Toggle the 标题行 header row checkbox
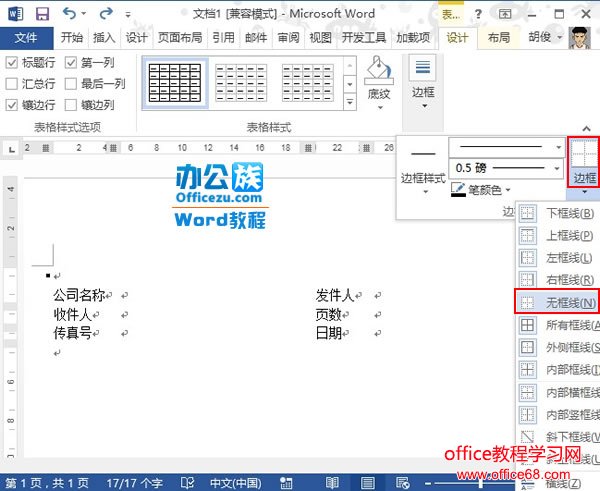The image size is (600, 491). click(12, 62)
